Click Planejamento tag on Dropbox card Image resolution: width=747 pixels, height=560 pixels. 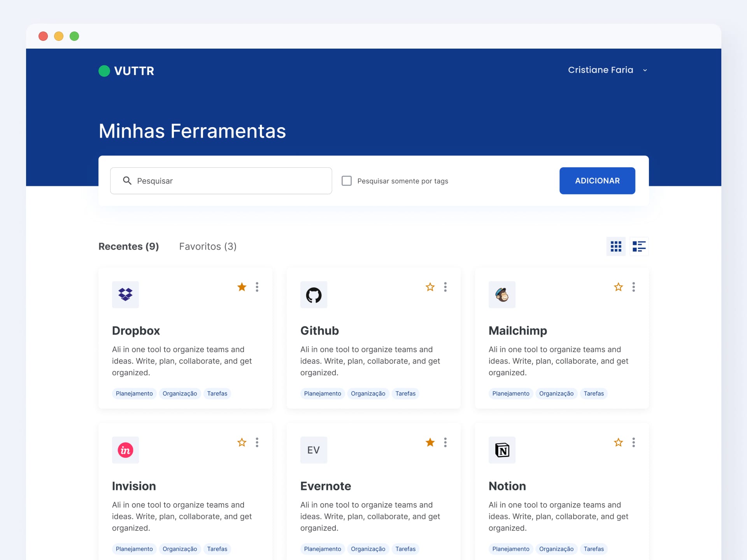(x=134, y=394)
